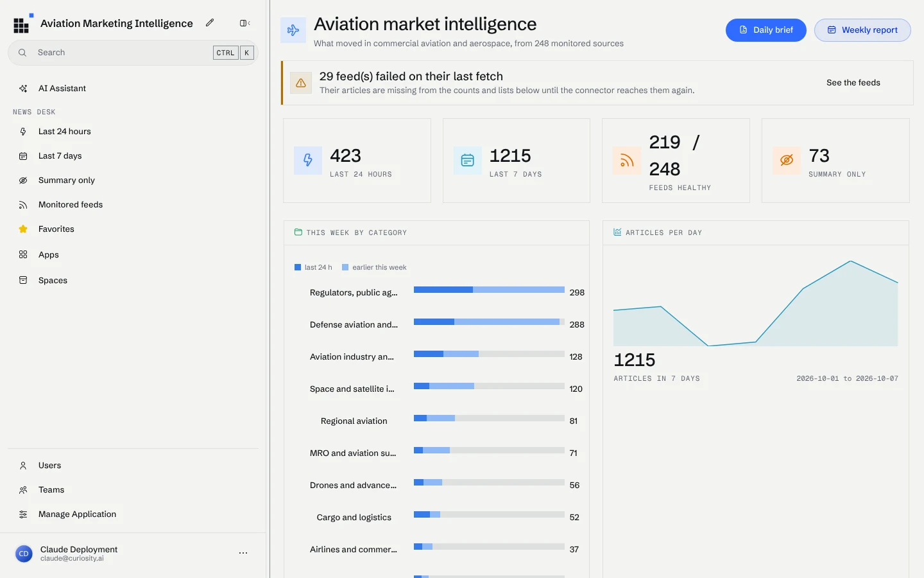Go to Last 7 days
Screen dimensions: 924x578
click(133, 156)
